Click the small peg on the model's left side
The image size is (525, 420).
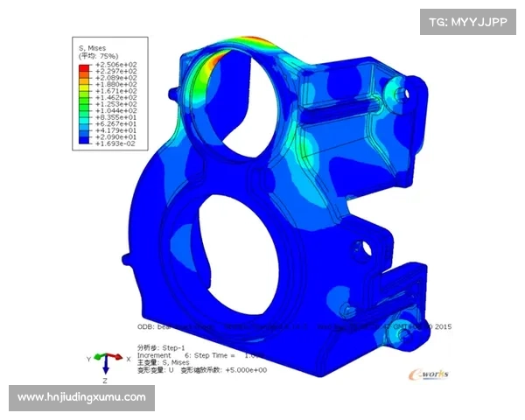pyautogui.click(x=129, y=260)
